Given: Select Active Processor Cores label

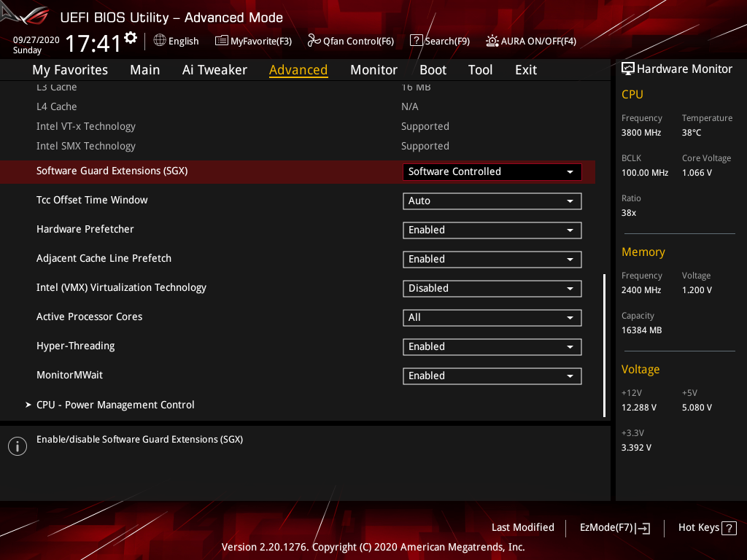Looking at the screenshot, I should tap(89, 316).
